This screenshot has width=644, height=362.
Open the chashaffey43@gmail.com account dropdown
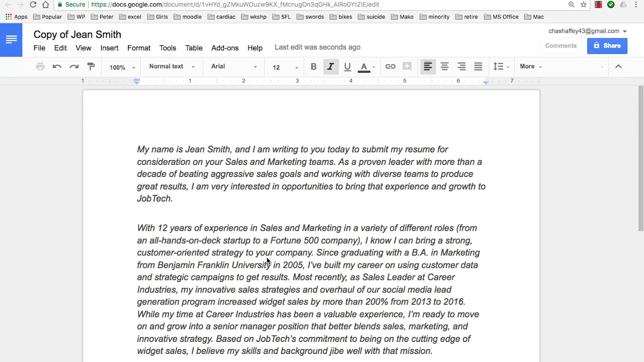click(588, 31)
